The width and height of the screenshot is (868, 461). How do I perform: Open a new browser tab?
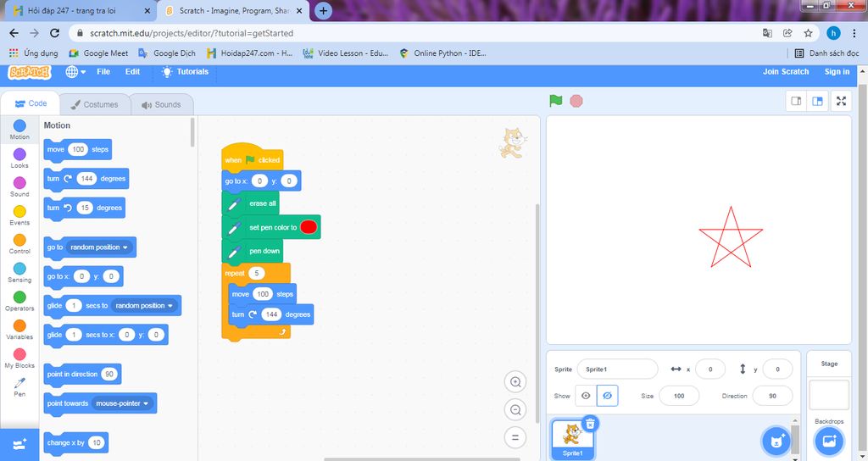pyautogui.click(x=323, y=10)
